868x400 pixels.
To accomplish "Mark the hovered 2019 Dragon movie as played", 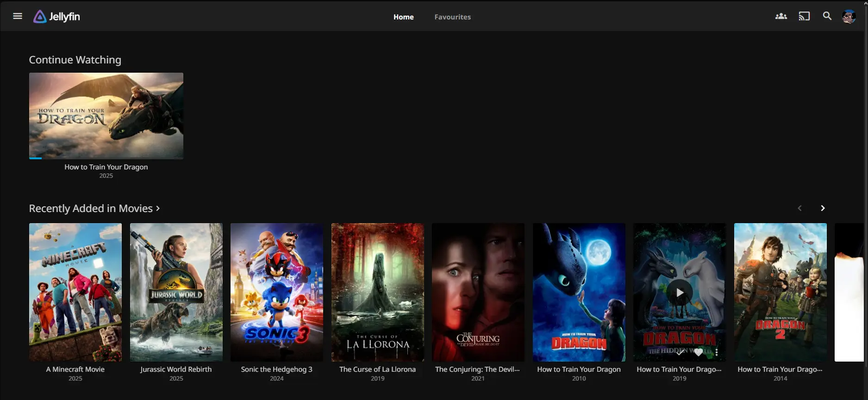I will coord(680,352).
